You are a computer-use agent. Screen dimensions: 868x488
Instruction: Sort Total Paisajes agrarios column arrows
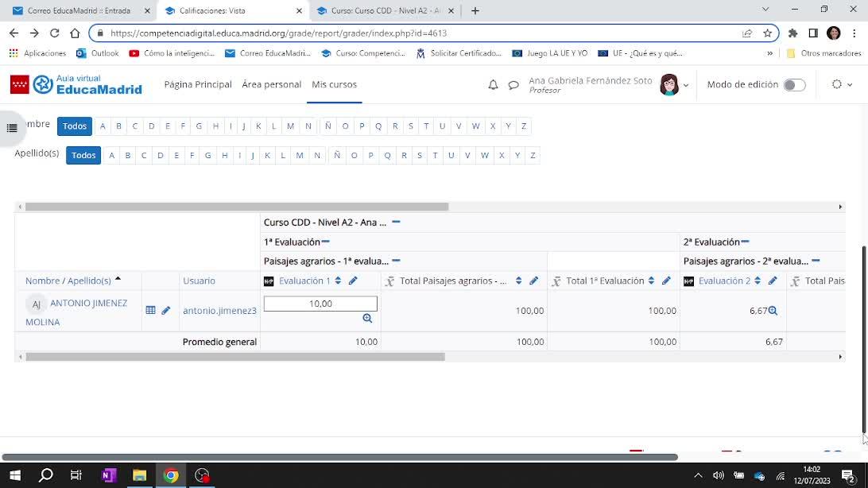[518, 281]
